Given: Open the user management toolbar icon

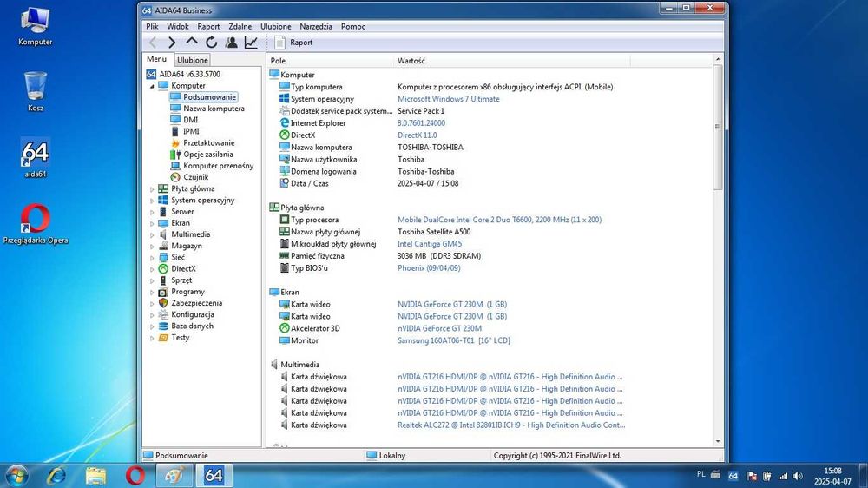Looking at the screenshot, I should pyautogui.click(x=232, y=42).
